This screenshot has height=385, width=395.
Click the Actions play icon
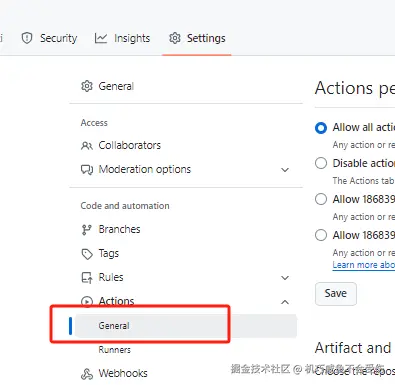pos(87,301)
